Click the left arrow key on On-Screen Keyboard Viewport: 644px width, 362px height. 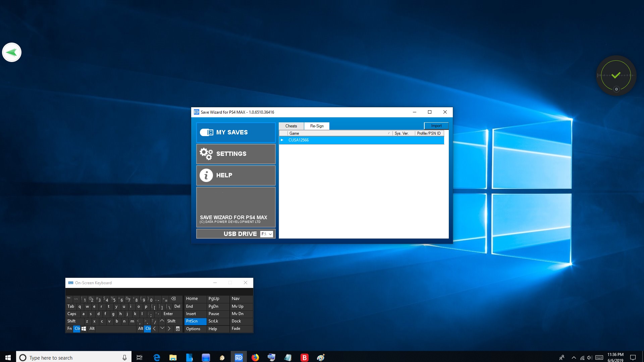pyautogui.click(x=155, y=328)
